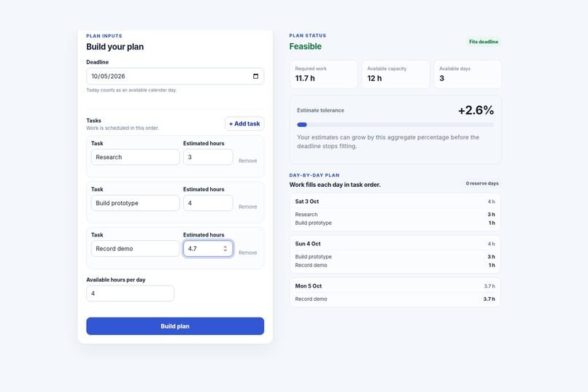Click the Record demo hours field showing 4.7
Viewport: 588px width, 392px height.
[x=208, y=249]
